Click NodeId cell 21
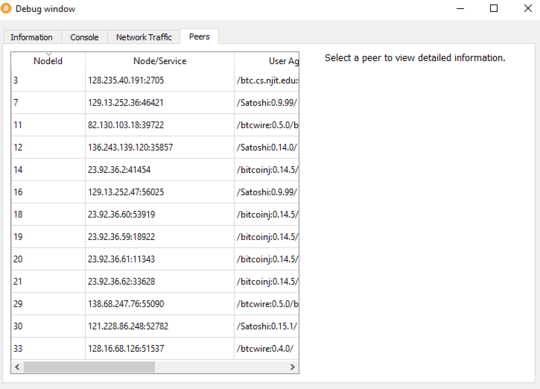The height and width of the screenshot is (389, 540). (48, 282)
